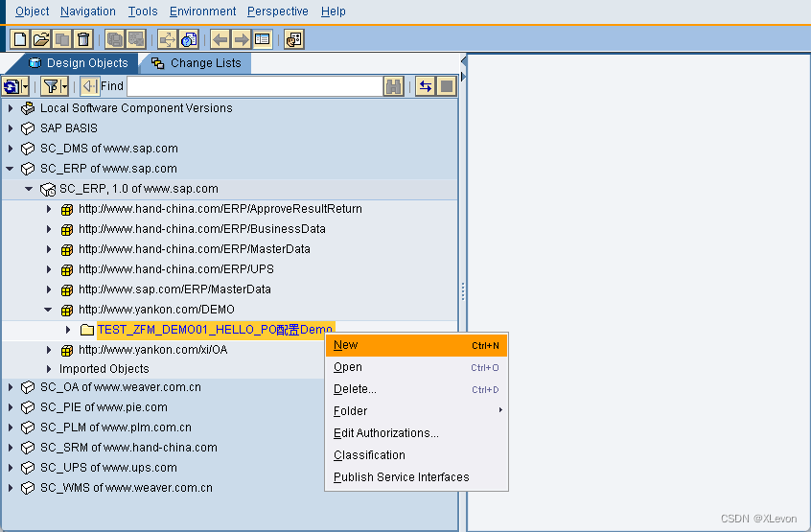Viewport: 811px width, 532px height.
Task: Select SC_PIE of www.pie.com
Action: click(x=104, y=407)
